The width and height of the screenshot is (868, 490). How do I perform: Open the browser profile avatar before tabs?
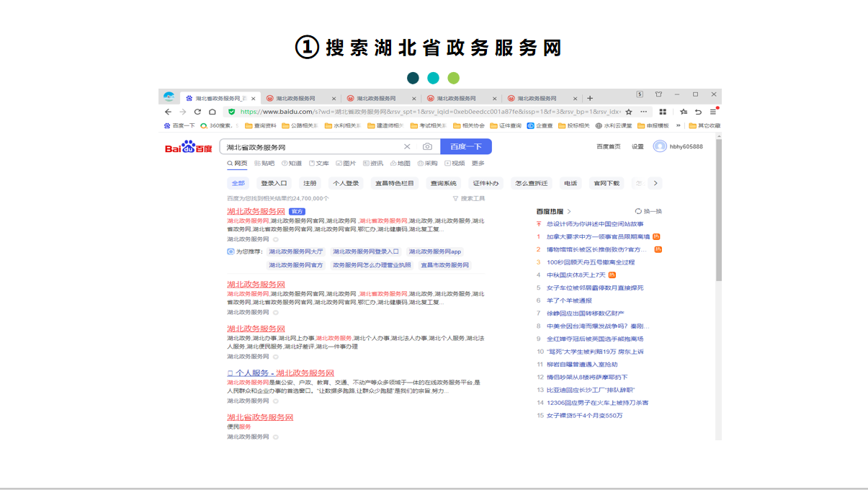(169, 97)
